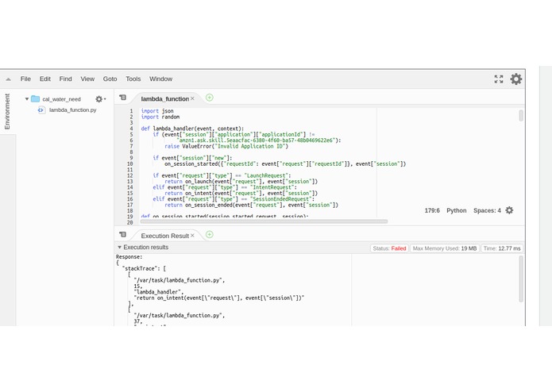This screenshot has height=392, width=552.
Task: Click the Status: Failed badge
Action: (389, 248)
